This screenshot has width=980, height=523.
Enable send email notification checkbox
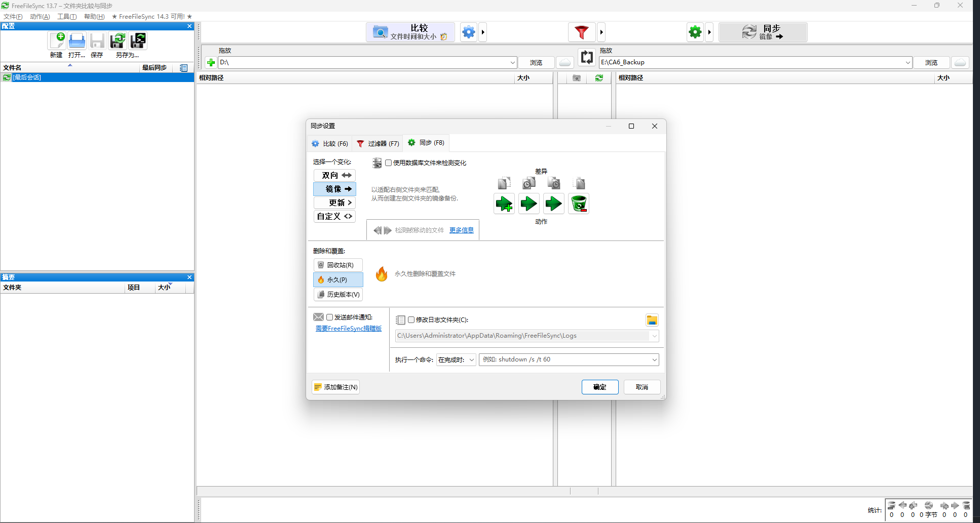point(330,317)
